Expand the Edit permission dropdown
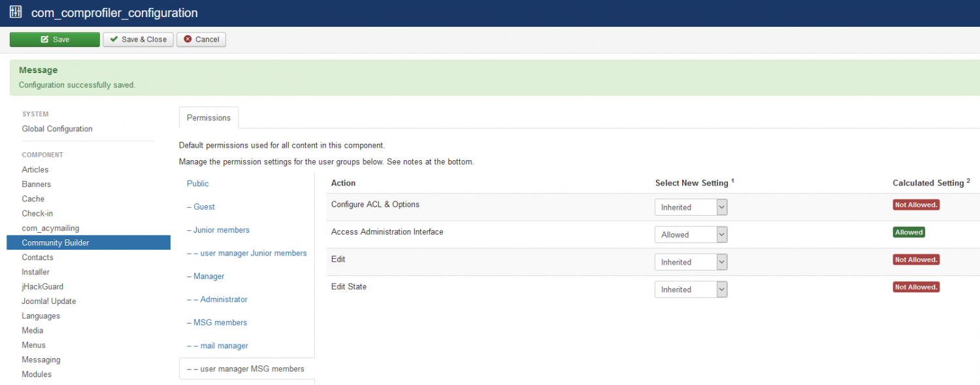Screen dimensions: 980x385 pos(691,262)
